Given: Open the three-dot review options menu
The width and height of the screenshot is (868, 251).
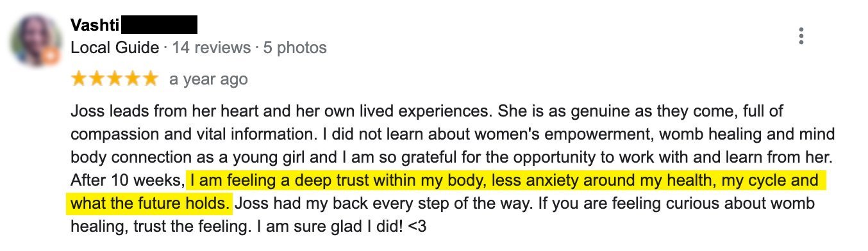Looking at the screenshot, I should pyautogui.click(x=801, y=36).
